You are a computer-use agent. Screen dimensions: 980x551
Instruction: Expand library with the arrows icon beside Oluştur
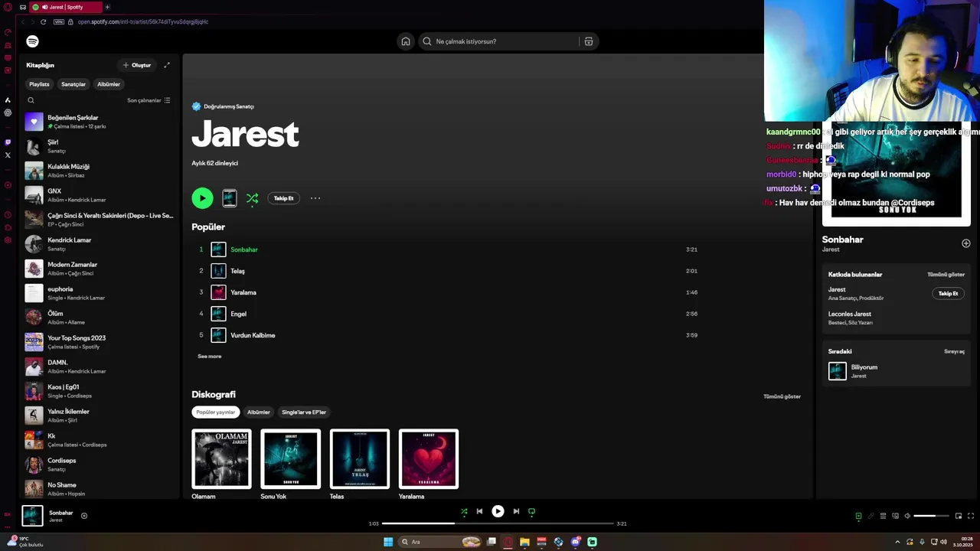[167, 65]
